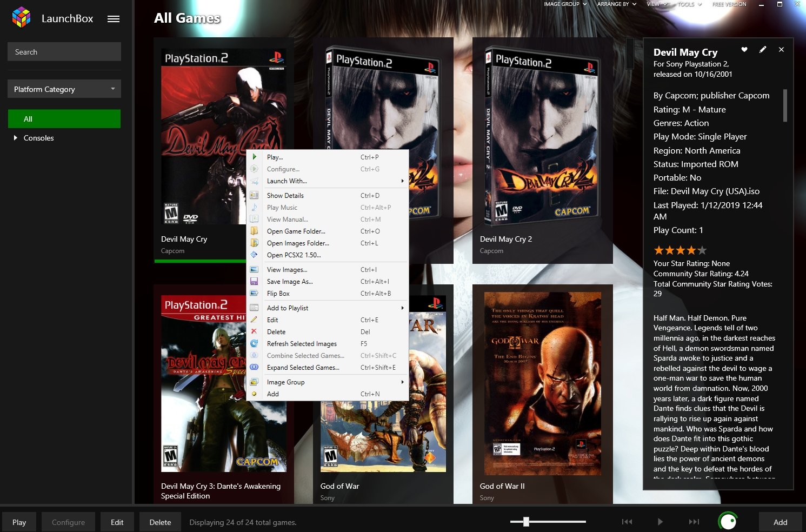Click the green circular volume knob
The width and height of the screenshot is (806, 532).
(x=728, y=521)
